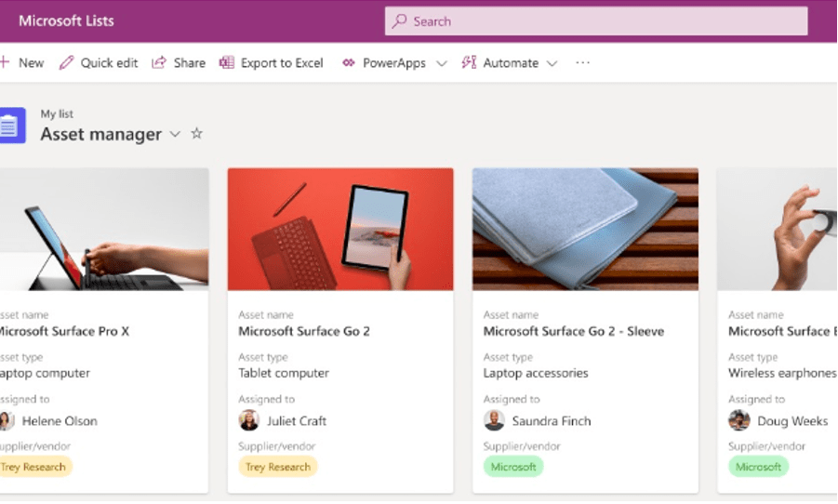Click Trey Research tag on Surface Go 2
838x504 pixels.
click(x=278, y=467)
